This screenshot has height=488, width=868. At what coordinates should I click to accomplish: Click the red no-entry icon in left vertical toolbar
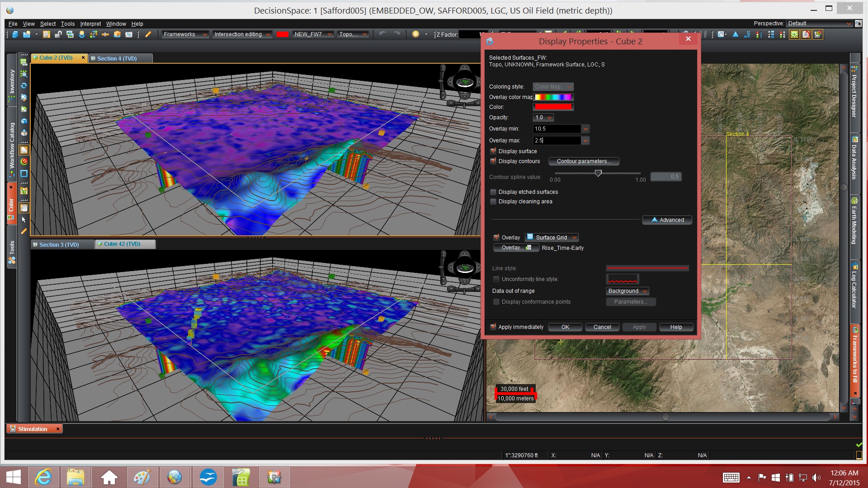click(x=24, y=161)
